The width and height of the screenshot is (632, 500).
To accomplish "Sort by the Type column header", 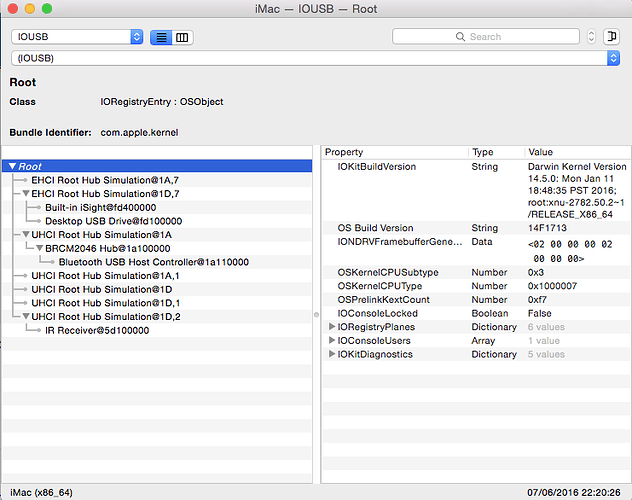I will (x=483, y=152).
